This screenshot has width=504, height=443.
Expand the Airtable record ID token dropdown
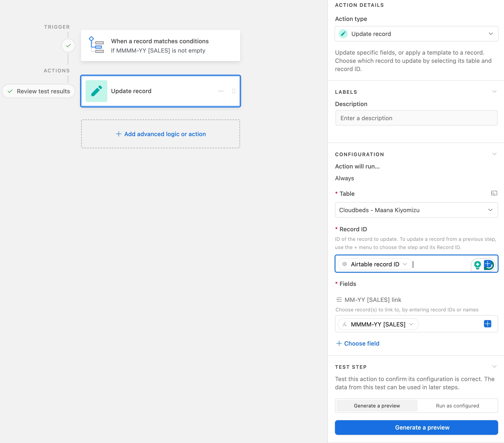tap(405, 264)
